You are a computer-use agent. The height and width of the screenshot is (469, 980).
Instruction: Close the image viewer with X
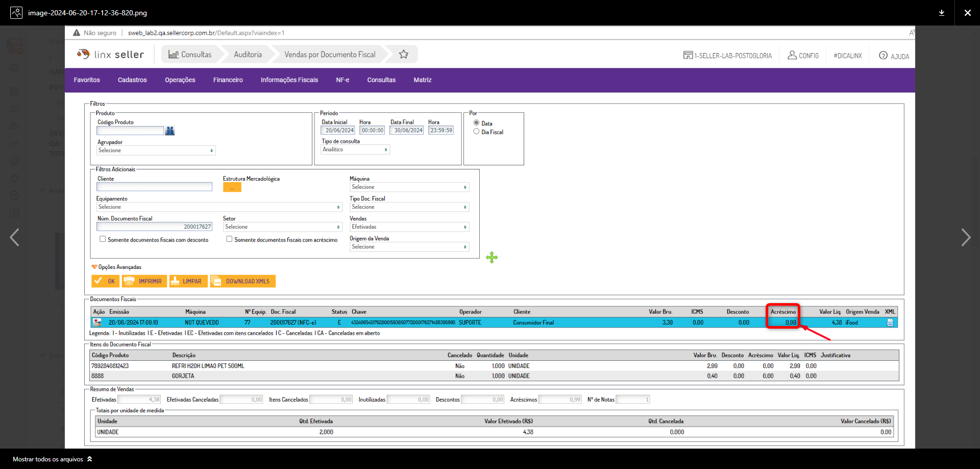[967, 13]
